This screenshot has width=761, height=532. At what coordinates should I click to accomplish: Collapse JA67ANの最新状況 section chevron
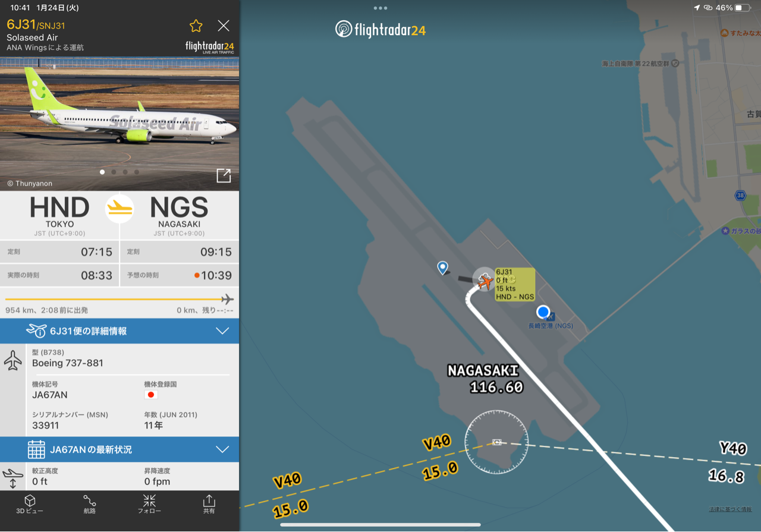click(x=222, y=449)
